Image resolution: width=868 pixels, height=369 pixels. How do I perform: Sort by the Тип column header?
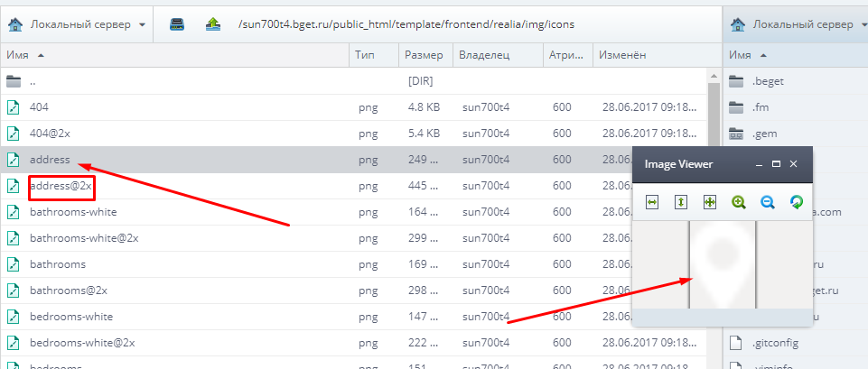[x=374, y=55]
